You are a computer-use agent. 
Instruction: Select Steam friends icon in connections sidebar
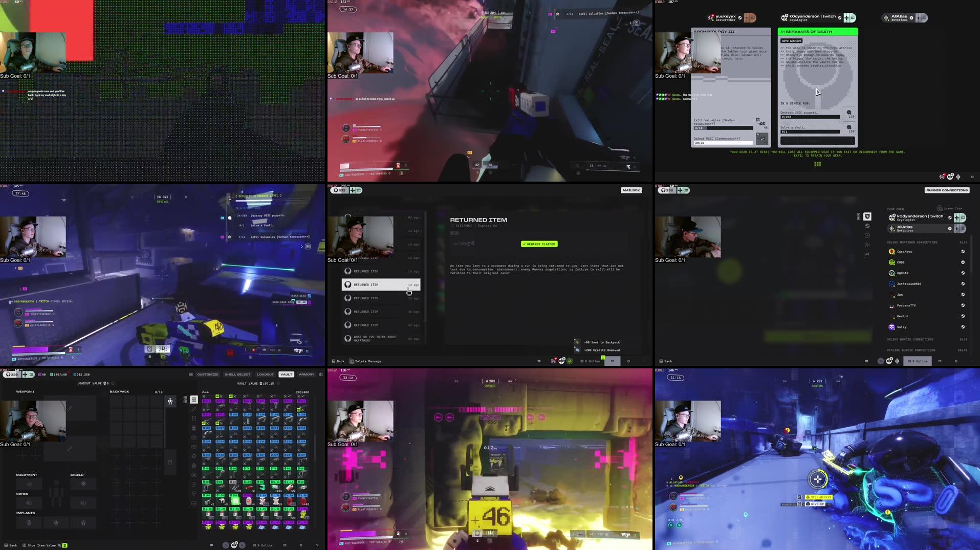867,226
